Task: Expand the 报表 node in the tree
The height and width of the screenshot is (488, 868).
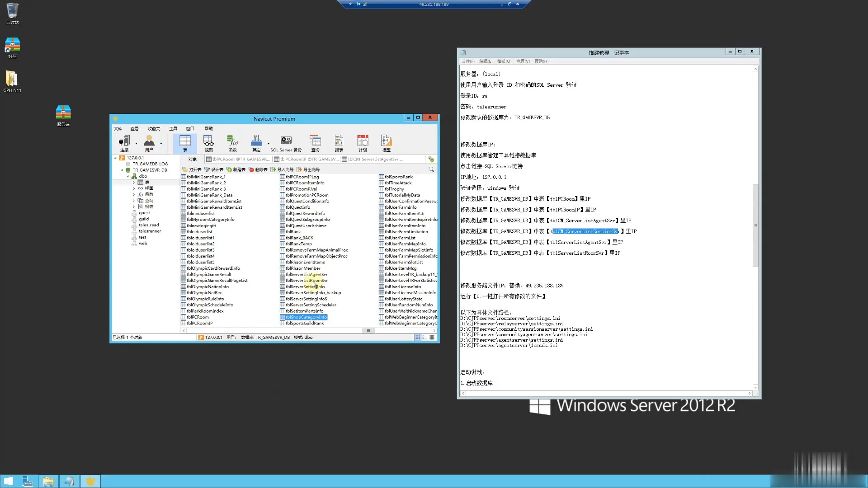Action: click(x=134, y=207)
